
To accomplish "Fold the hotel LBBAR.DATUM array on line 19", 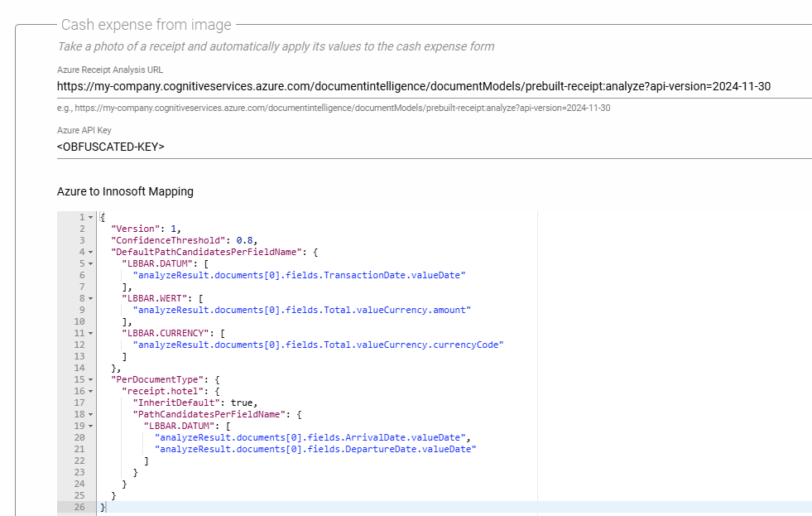I will (90, 426).
